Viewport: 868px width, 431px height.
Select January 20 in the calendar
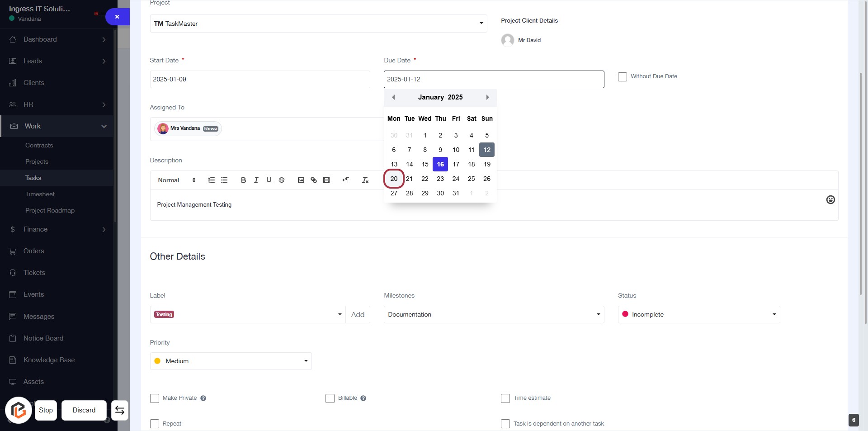tap(394, 179)
